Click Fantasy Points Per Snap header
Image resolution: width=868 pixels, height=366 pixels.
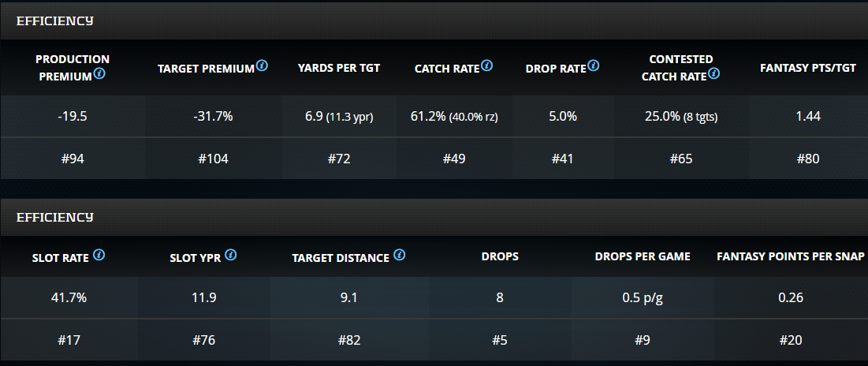791,256
